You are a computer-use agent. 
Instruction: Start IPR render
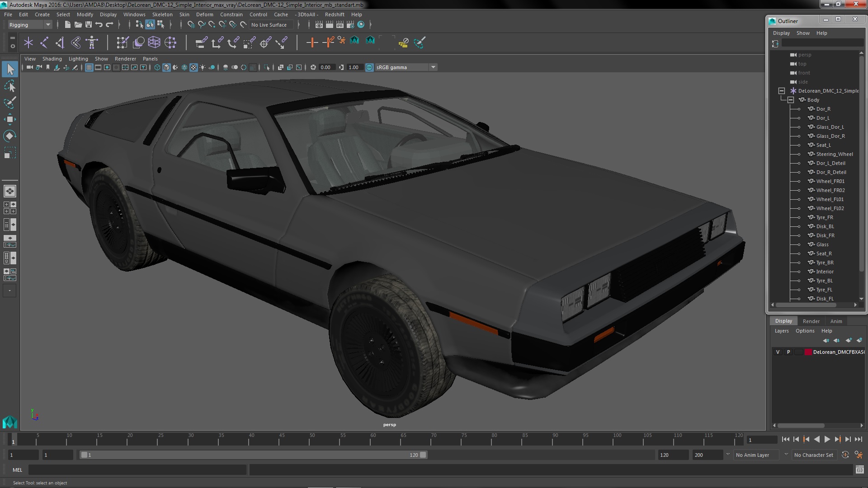(x=340, y=25)
